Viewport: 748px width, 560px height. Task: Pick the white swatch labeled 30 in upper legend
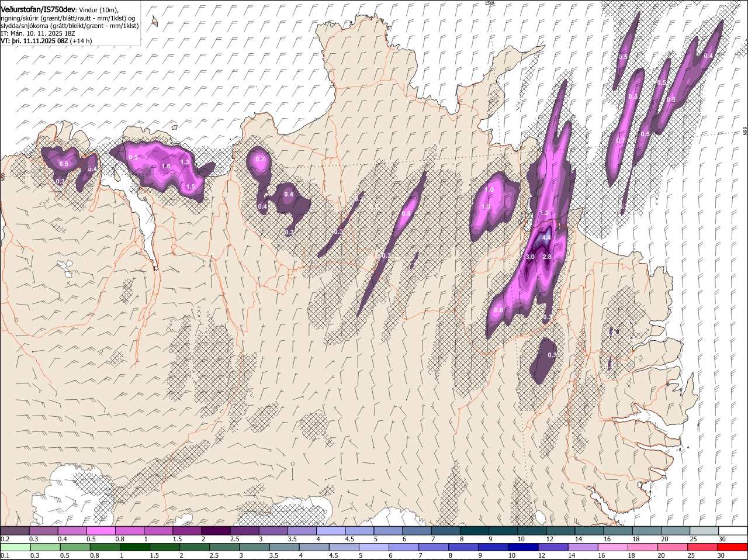tap(733, 531)
